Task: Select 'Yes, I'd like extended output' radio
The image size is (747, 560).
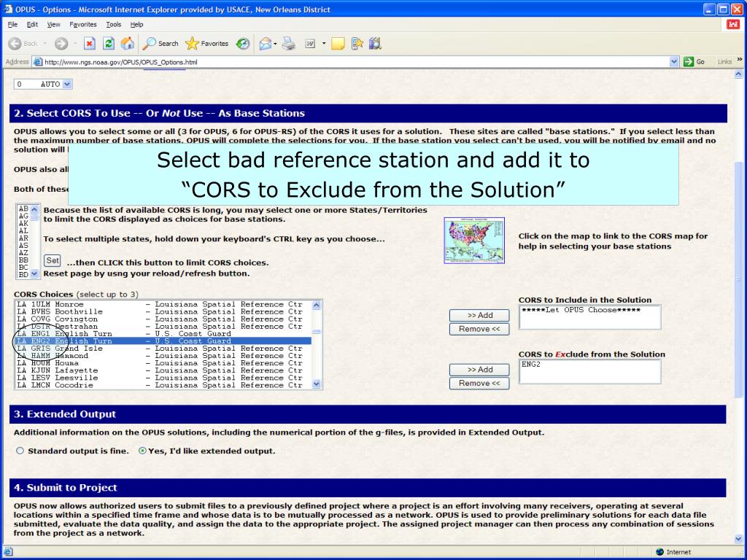Action: pos(142,451)
